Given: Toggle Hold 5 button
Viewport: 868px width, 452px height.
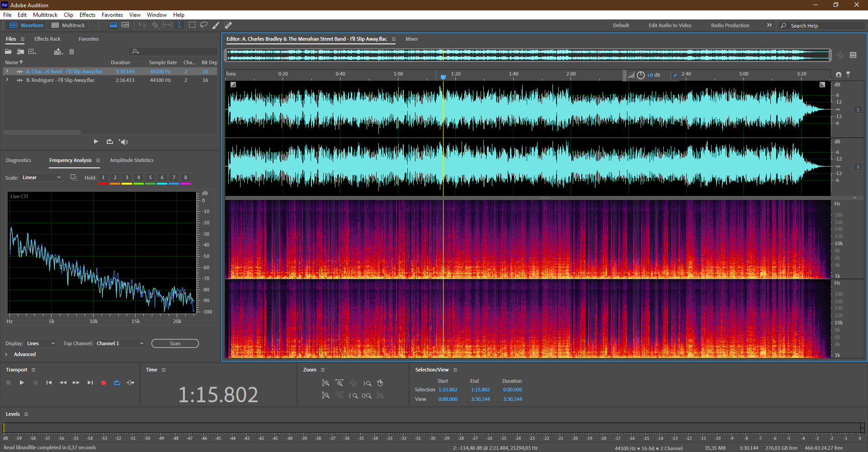Looking at the screenshot, I should point(150,178).
